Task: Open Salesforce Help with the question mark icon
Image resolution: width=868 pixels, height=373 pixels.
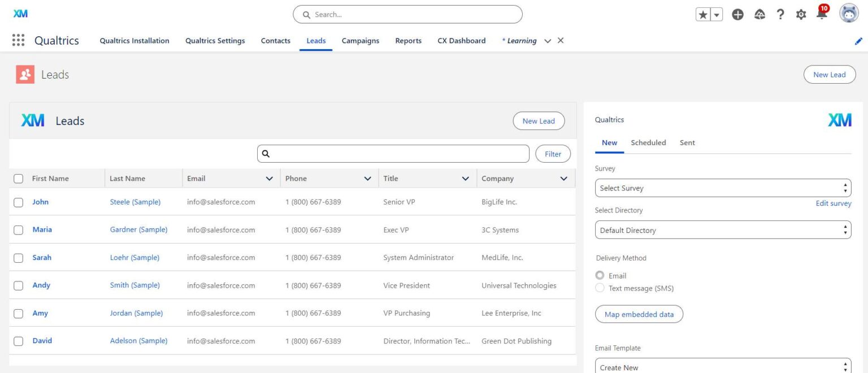Action: click(780, 14)
